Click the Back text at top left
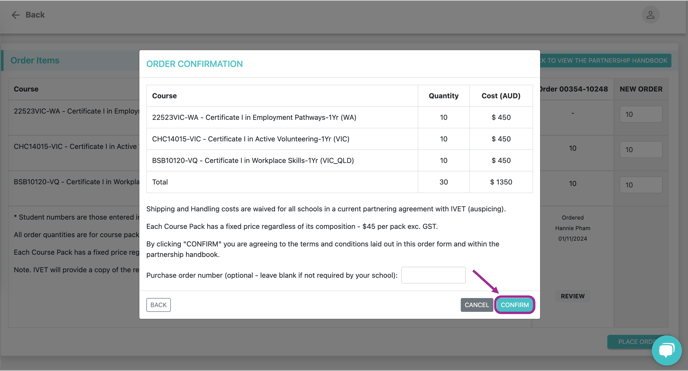This screenshot has width=688, height=371. [35, 15]
